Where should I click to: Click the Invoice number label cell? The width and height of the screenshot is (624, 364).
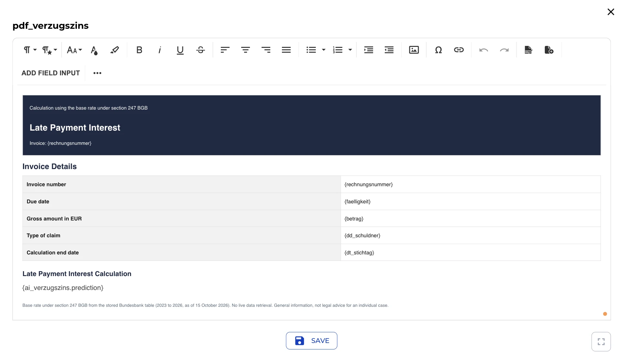click(181, 184)
